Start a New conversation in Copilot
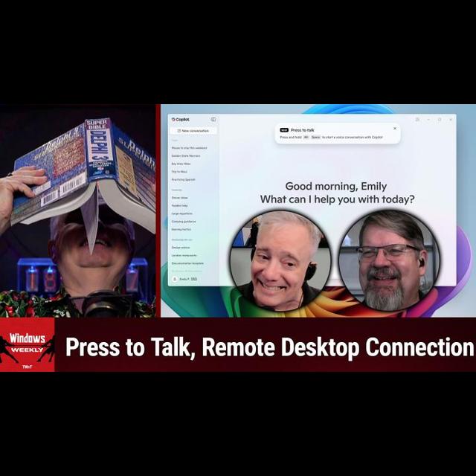 click(193, 131)
